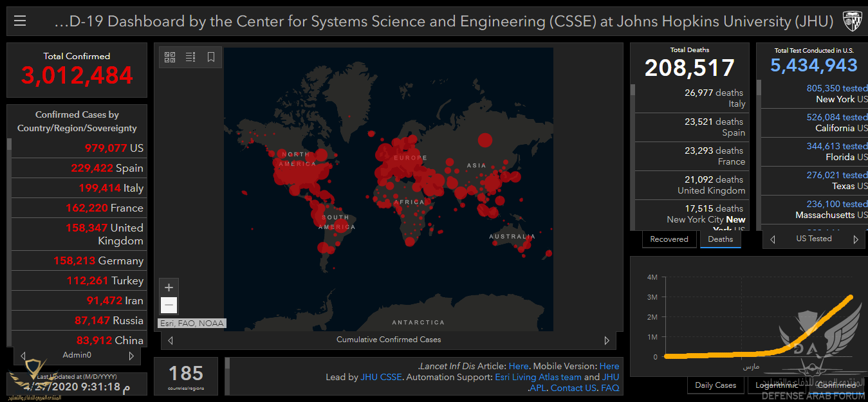The image size is (868, 402).
Task: Select New York City 17,515 deaths entry
Action: click(692, 215)
